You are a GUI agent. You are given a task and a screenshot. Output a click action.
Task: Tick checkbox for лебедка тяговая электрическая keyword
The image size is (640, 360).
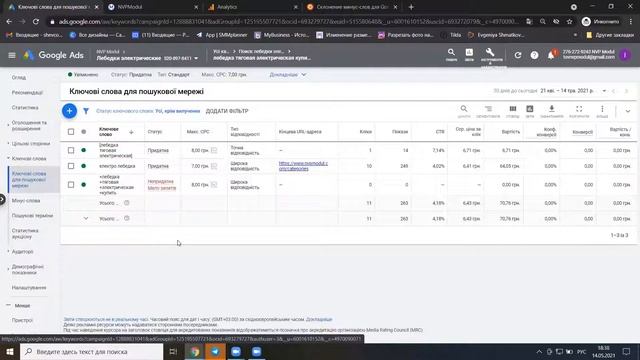(71, 150)
